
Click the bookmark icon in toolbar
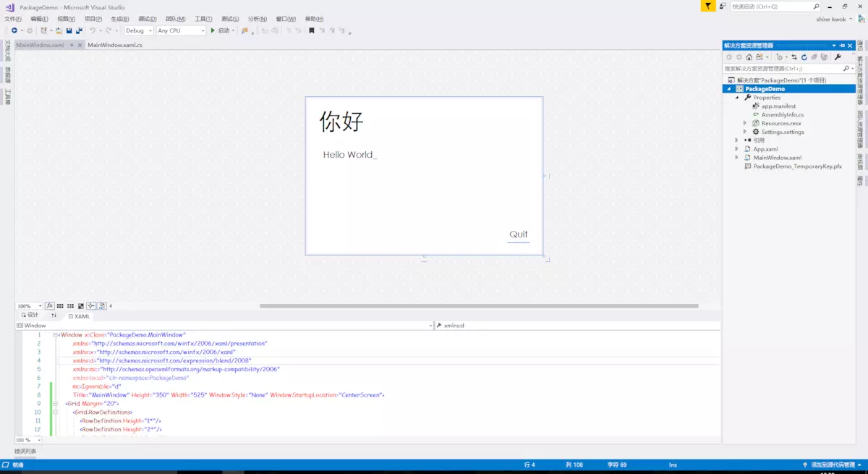point(312,30)
